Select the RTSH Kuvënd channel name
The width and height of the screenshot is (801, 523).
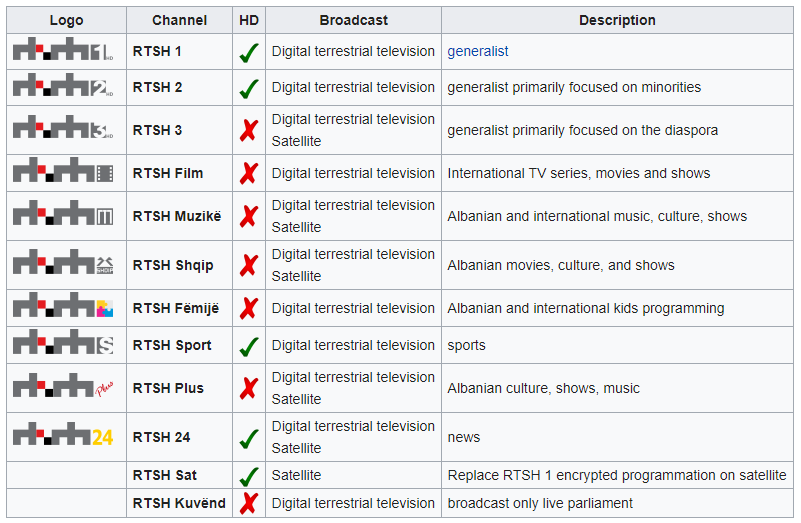coord(179,503)
